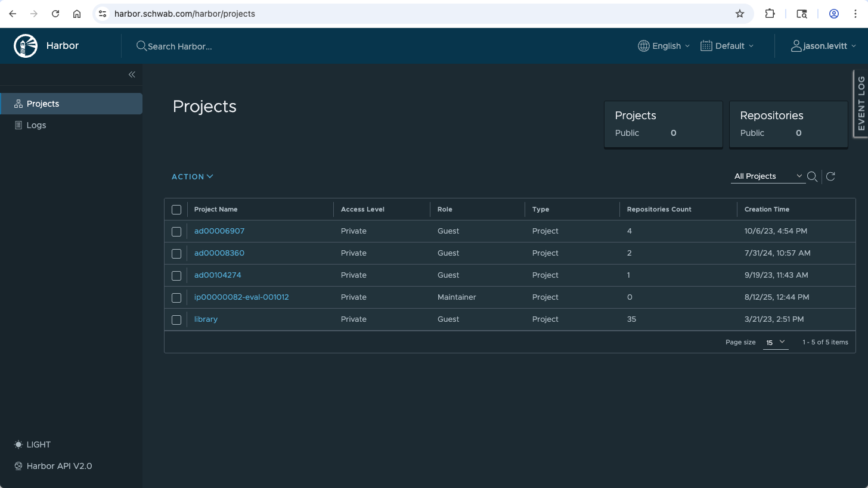Open the library project link

(x=205, y=319)
